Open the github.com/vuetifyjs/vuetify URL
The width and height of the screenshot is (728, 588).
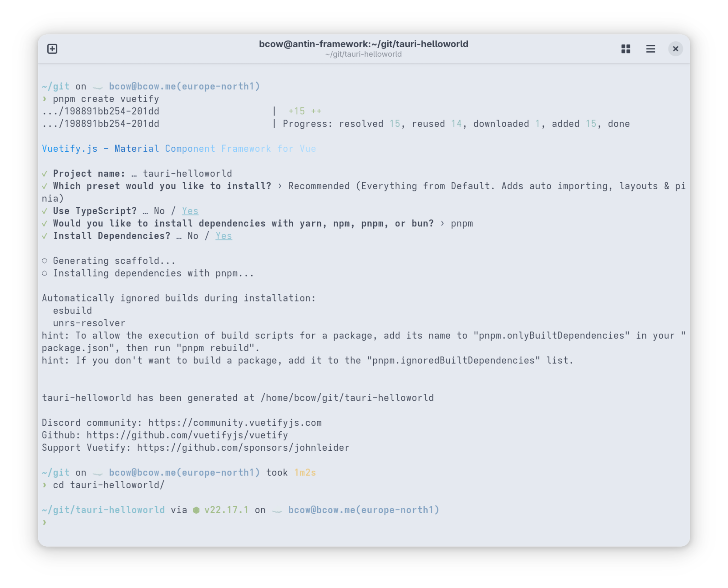click(x=187, y=435)
